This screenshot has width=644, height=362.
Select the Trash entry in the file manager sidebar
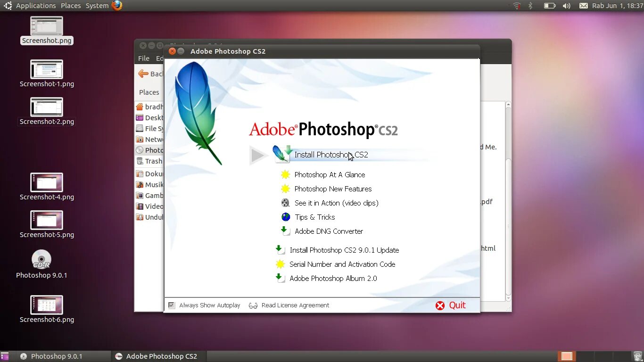tap(149, 161)
